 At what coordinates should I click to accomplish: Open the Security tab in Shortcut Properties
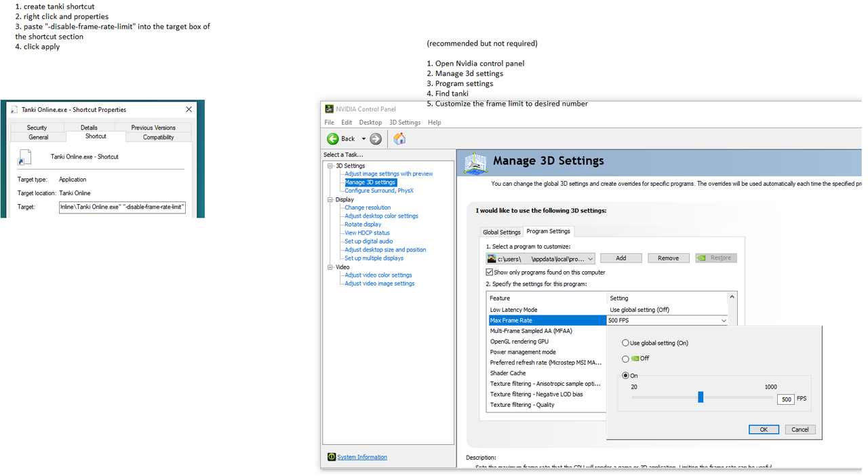[x=37, y=127]
